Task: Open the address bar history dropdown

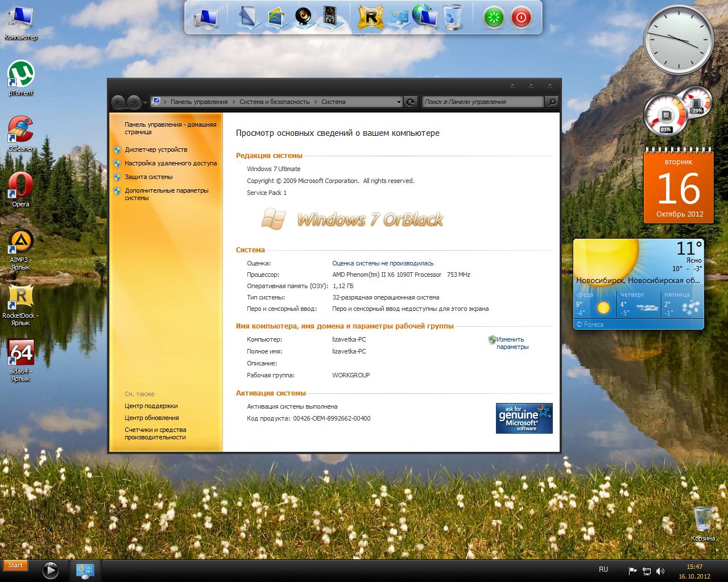Action: 398,102
